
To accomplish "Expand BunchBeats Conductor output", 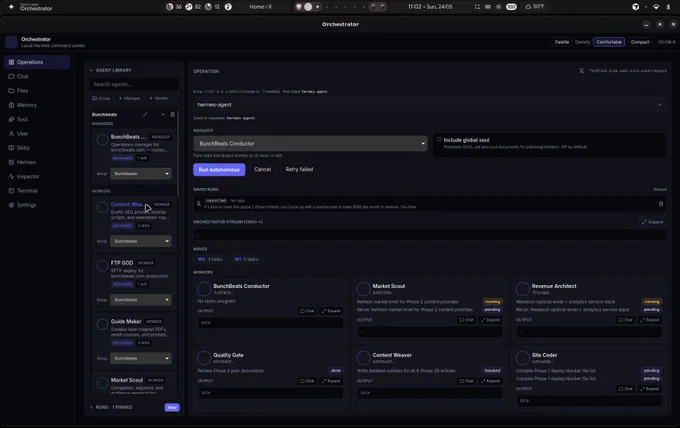I will [331, 311].
